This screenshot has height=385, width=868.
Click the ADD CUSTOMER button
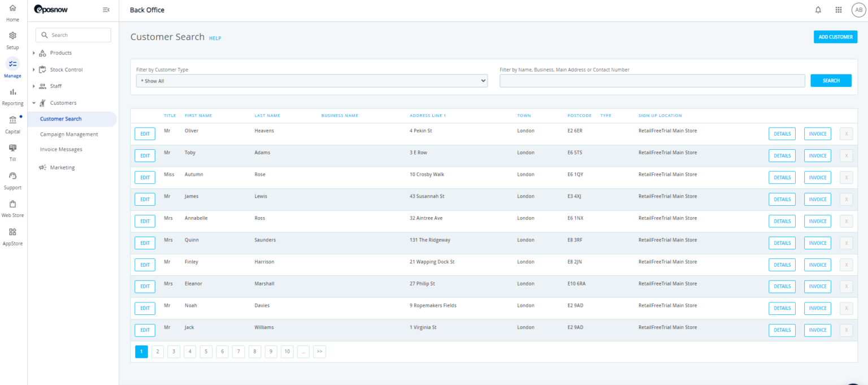tap(835, 37)
